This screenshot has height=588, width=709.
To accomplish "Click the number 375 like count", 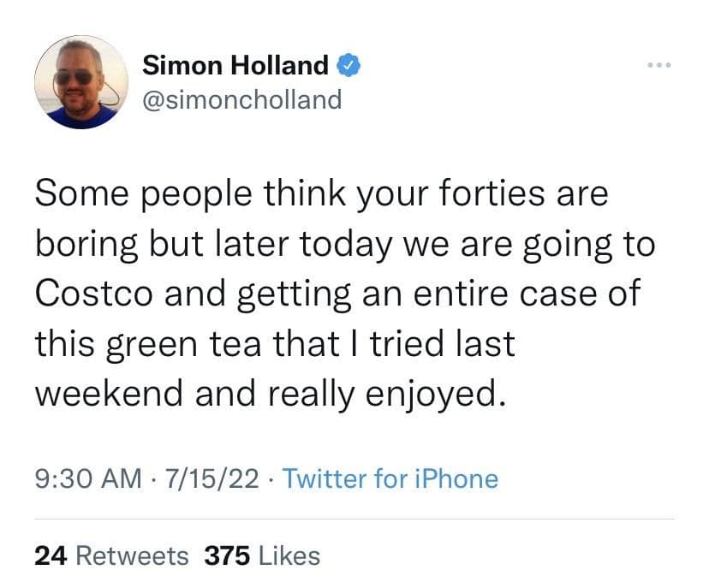I will pos(228,556).
